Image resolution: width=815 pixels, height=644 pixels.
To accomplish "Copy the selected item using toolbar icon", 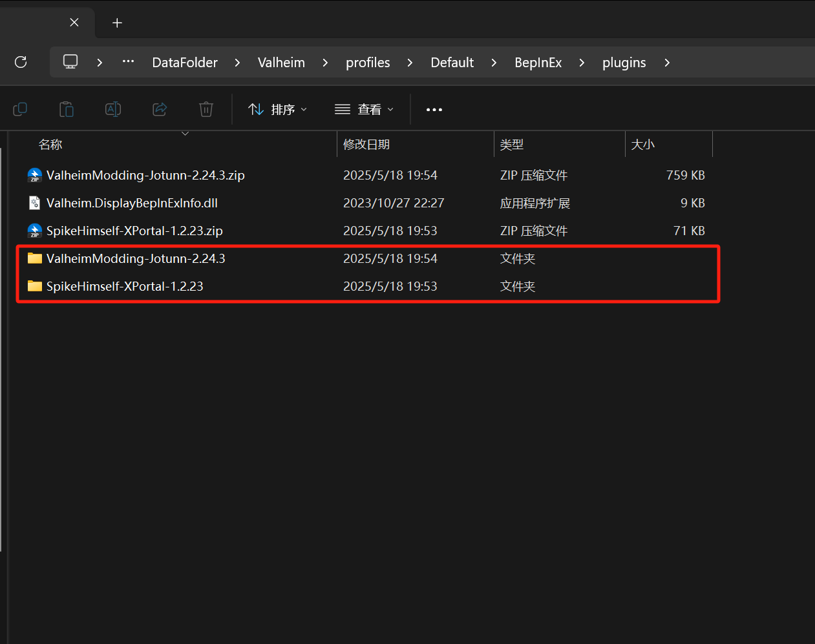I will [20, 109].
